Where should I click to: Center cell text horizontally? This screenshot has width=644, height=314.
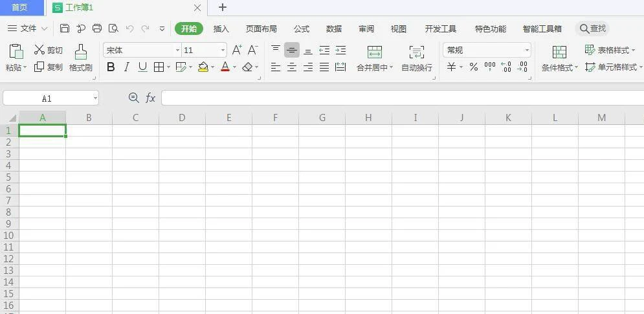click(x=292, y=67)
